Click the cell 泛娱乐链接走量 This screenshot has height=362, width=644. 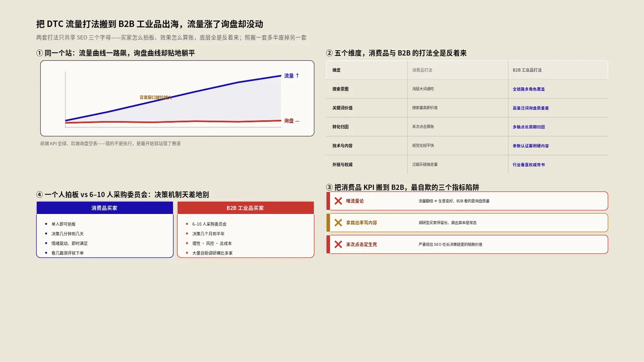click(x=425, y=165)
